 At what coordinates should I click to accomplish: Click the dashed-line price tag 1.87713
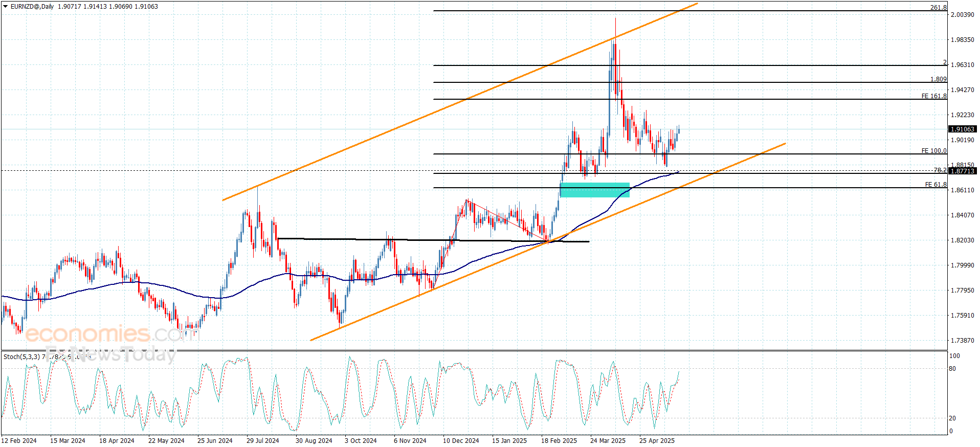pos(962,171)
